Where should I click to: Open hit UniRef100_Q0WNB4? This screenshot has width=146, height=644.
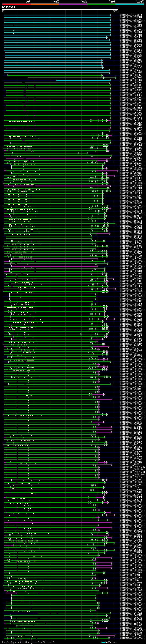click(x=131, y=32)
